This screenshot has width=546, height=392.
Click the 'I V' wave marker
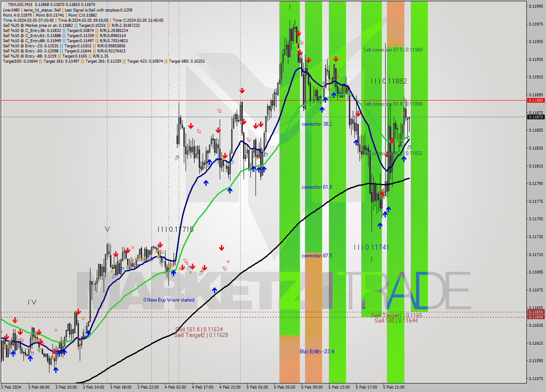[32, 302]
